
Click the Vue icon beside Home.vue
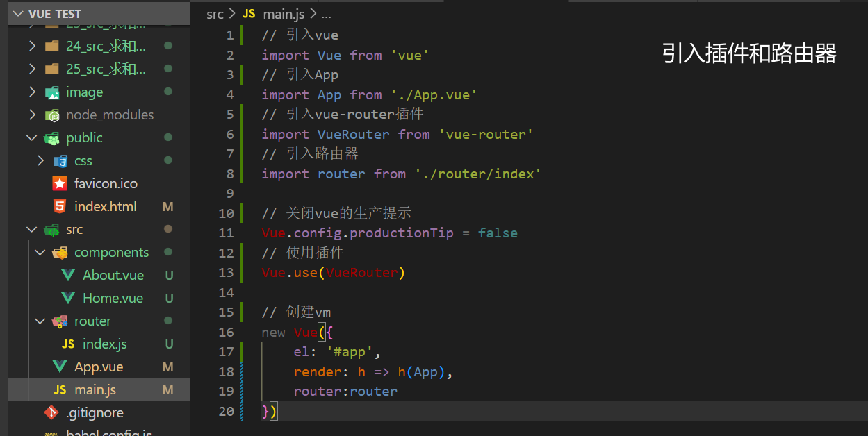pos(68,298)
